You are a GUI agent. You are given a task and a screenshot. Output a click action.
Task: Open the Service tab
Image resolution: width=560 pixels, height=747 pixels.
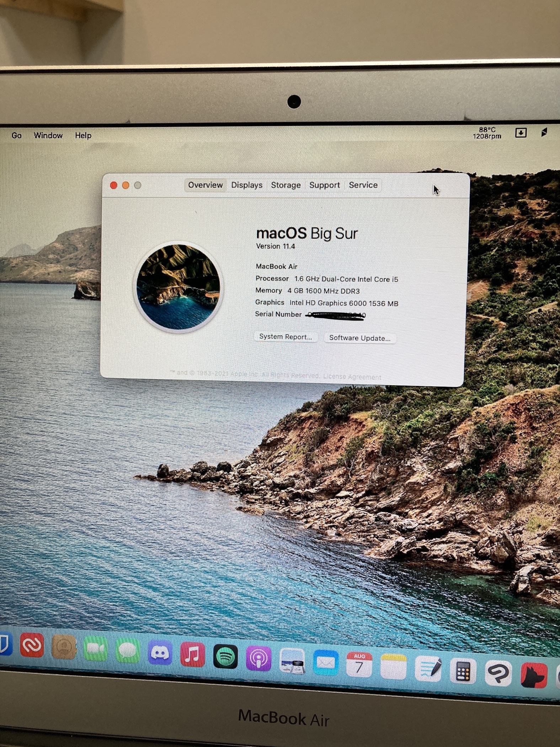[x=363, y=185]
